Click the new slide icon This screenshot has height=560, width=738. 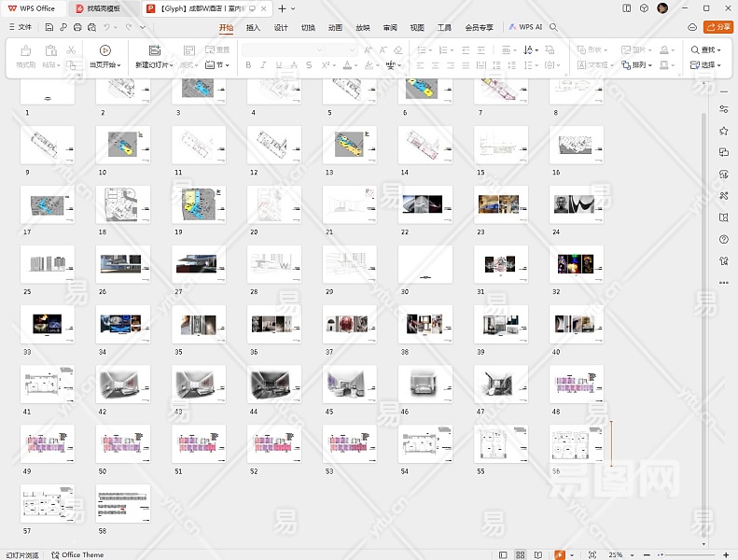coord(154,50)
